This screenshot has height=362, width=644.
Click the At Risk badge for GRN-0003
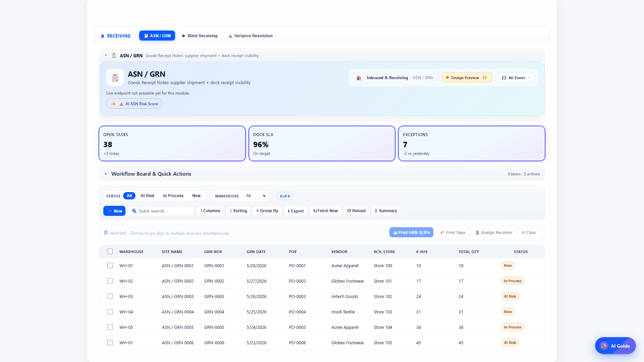click(510, 296)
